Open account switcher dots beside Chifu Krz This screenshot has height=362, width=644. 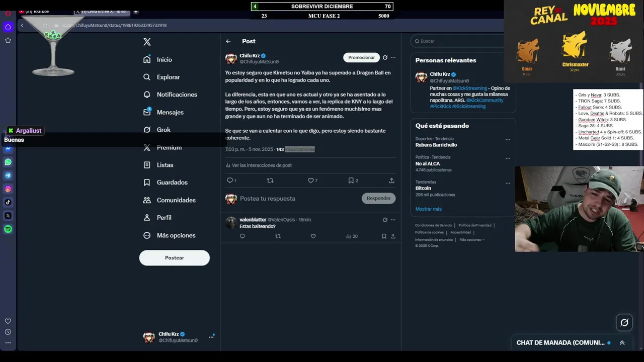tap(211, 337)
